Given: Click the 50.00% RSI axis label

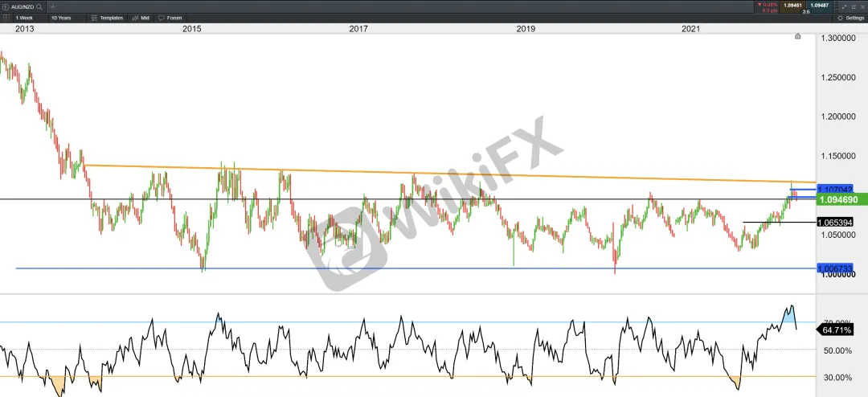Looking at the screenshot, I should [837, 350].
